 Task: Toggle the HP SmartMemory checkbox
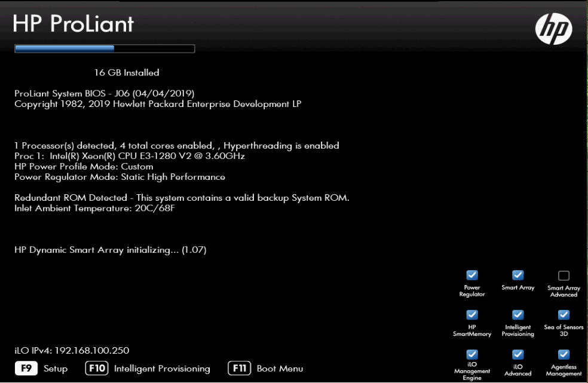472,314
